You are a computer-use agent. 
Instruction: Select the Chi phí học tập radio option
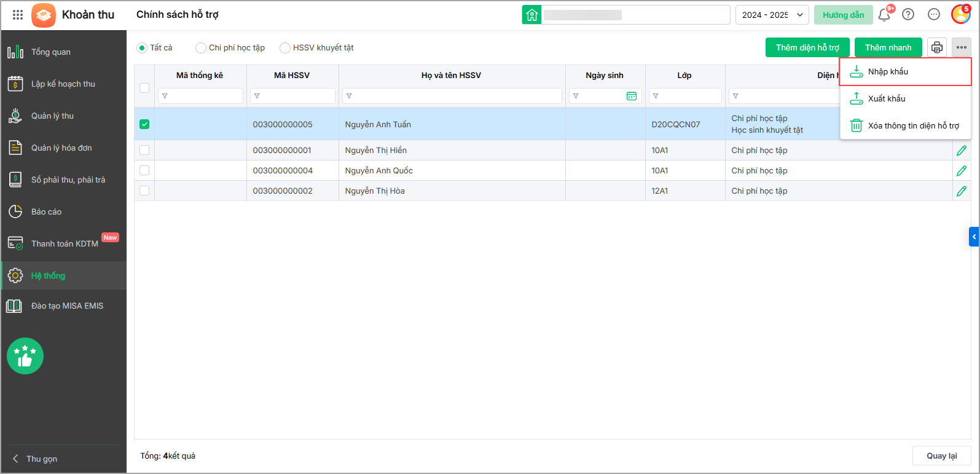tap(201, 48)
